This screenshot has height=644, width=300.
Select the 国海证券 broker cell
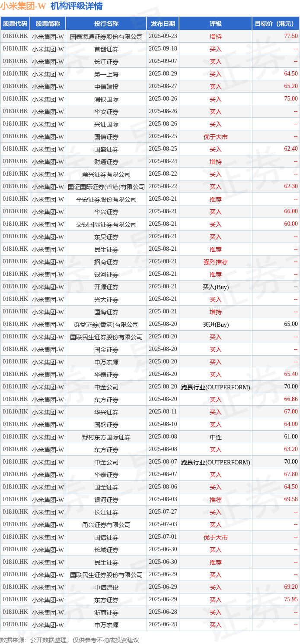coord(106,312)
